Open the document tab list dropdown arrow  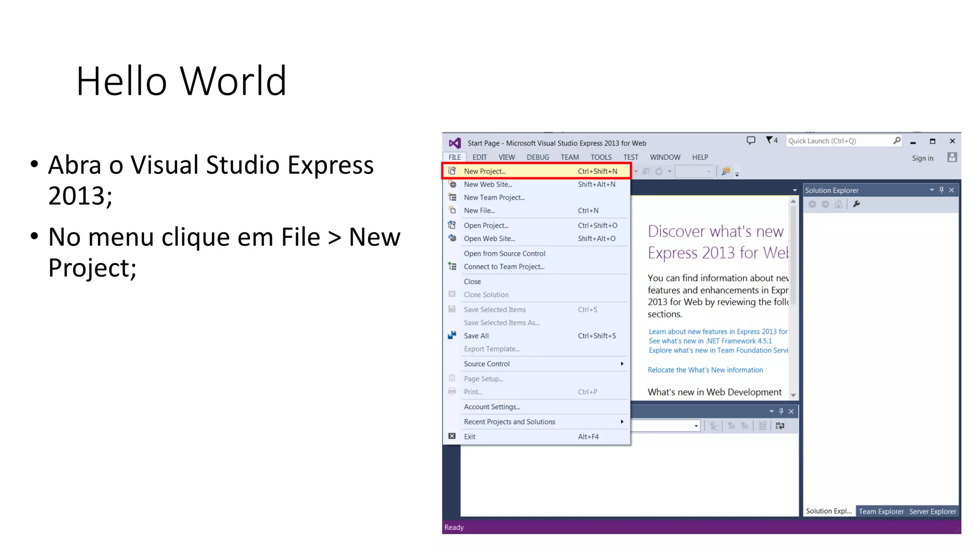coord(795,190)
